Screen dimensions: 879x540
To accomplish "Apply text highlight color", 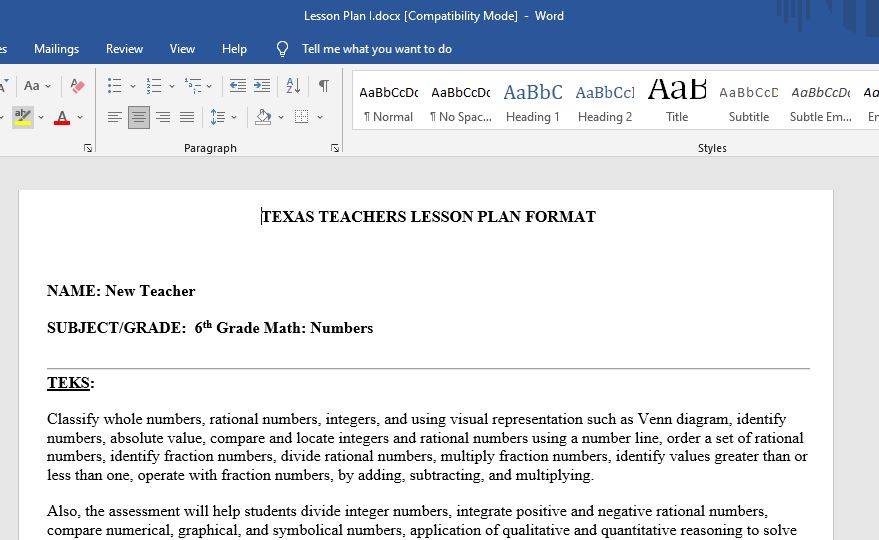I will coord(23,117).
